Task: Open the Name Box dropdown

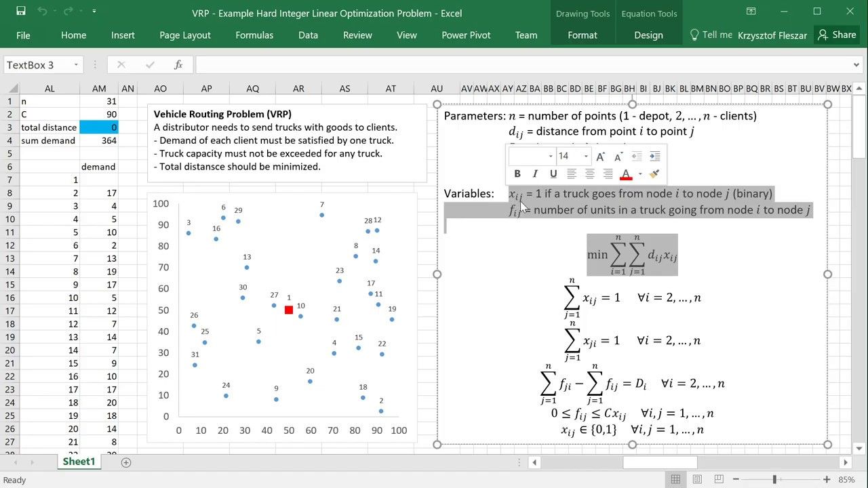Action: pos(75,65)
